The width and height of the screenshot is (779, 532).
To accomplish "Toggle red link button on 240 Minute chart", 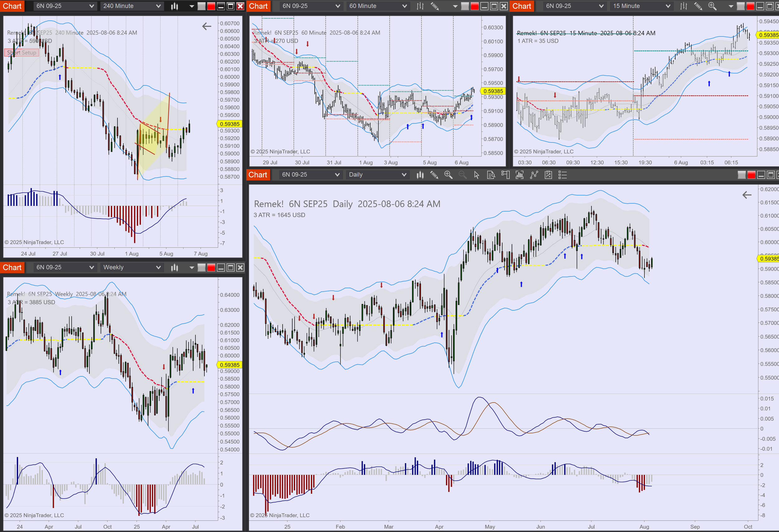I will click(x=211, y=6).
